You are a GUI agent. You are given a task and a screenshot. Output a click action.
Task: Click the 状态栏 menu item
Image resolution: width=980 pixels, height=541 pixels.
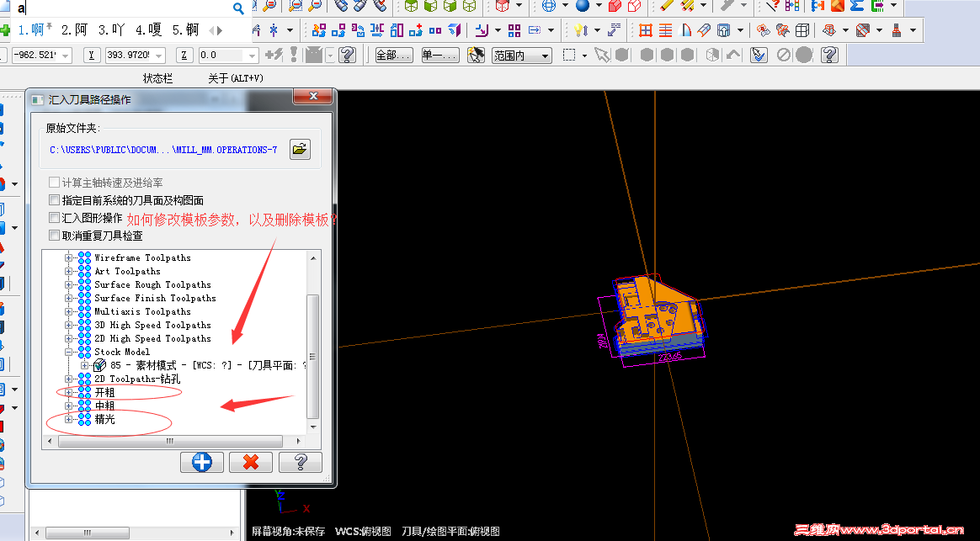pos(157,77)
